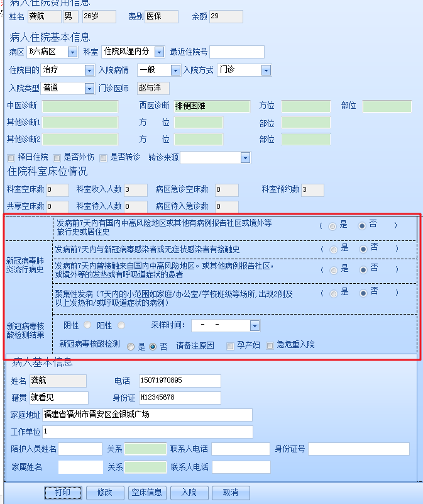Click 联系人电话 field in 陪护人员 row
Screen dimensions: 423x504
241,449
